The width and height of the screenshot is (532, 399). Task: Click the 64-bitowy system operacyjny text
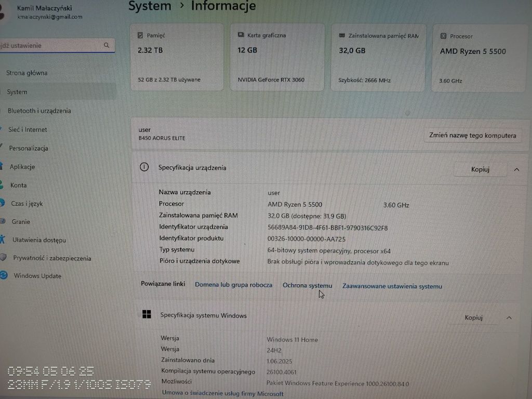(x=329, y=251)
